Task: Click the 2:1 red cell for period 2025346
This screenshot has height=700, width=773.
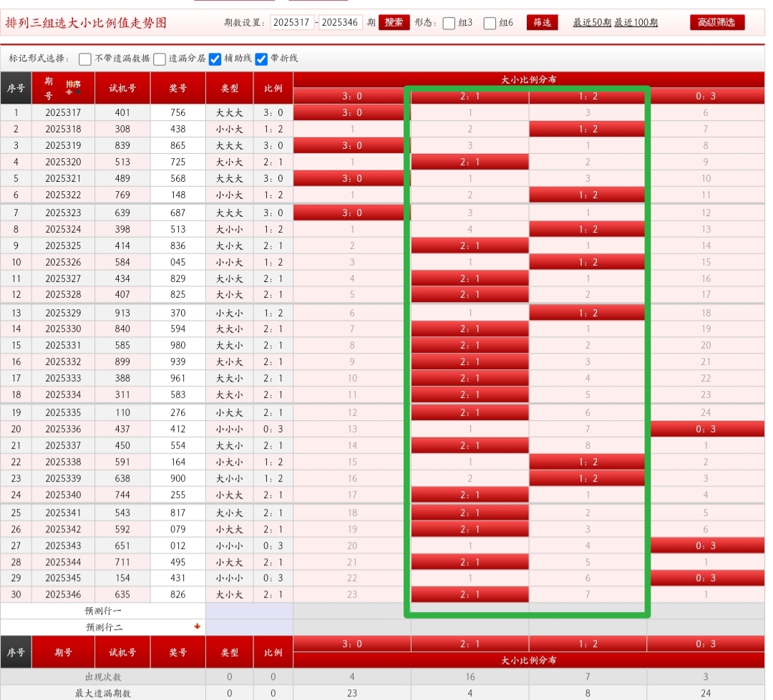Action: pos(470,594)
